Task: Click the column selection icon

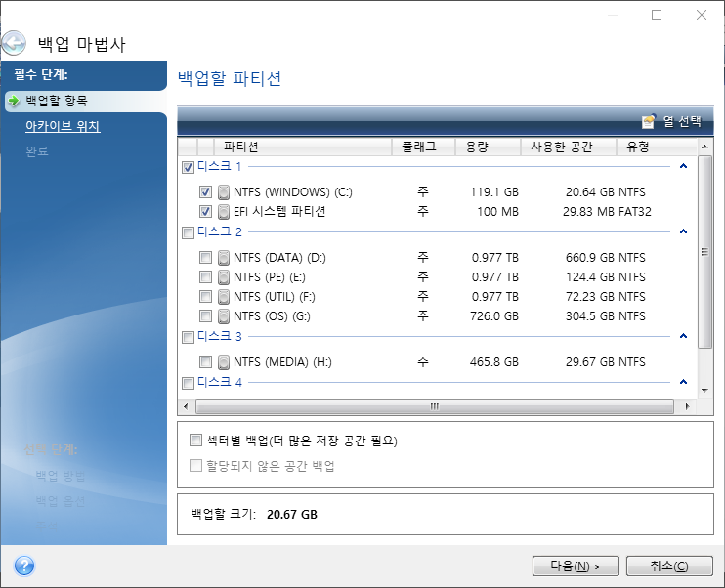Action: coord(648,121)
